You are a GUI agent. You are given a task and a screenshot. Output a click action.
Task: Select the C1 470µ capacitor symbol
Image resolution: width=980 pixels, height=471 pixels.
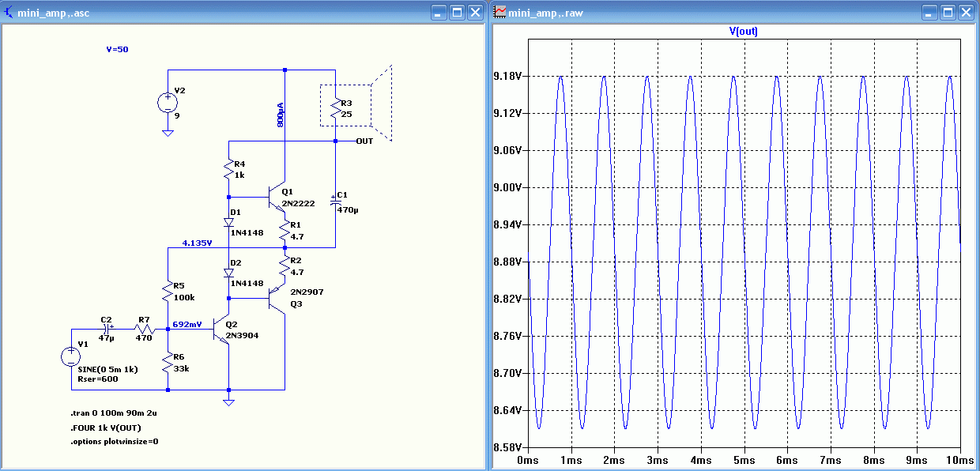(335, 202)
